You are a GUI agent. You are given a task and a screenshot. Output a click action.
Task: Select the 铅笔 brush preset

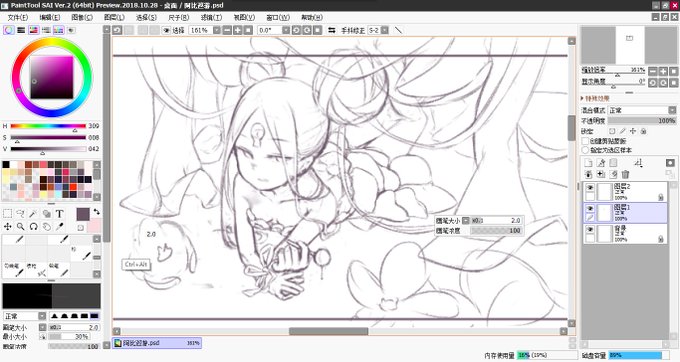(x=59, y=270)
